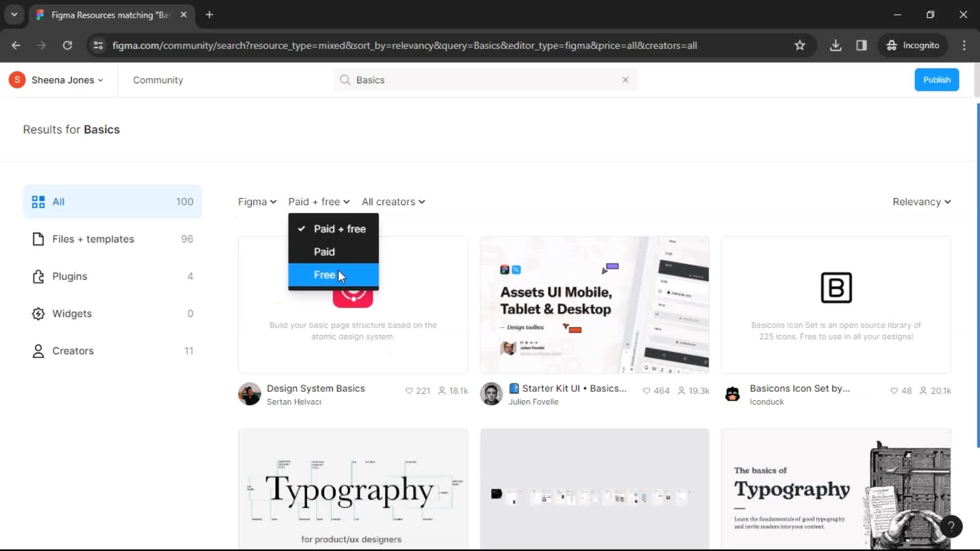Open the Design System Basics title
The width and height of the screenshot is (980, 551).
point(315,389)
